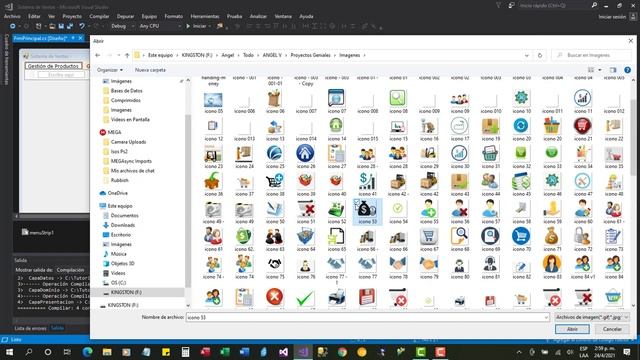The width and height of the screenshot is (640, 360).
Task: Open Downloads in the navigation tree
Action: tap(122, 225)
